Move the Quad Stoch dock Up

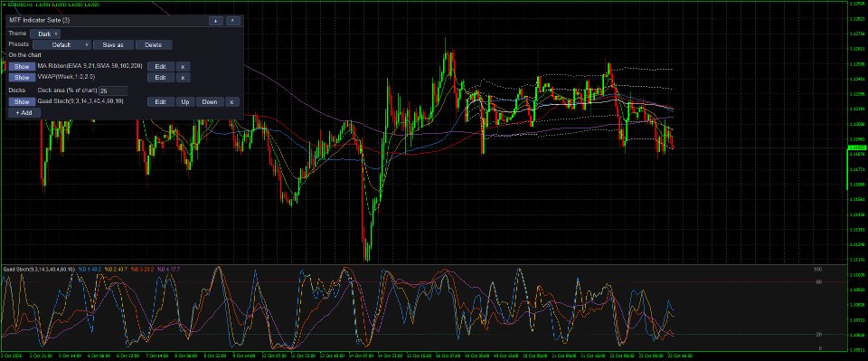[x=185, y=102]
